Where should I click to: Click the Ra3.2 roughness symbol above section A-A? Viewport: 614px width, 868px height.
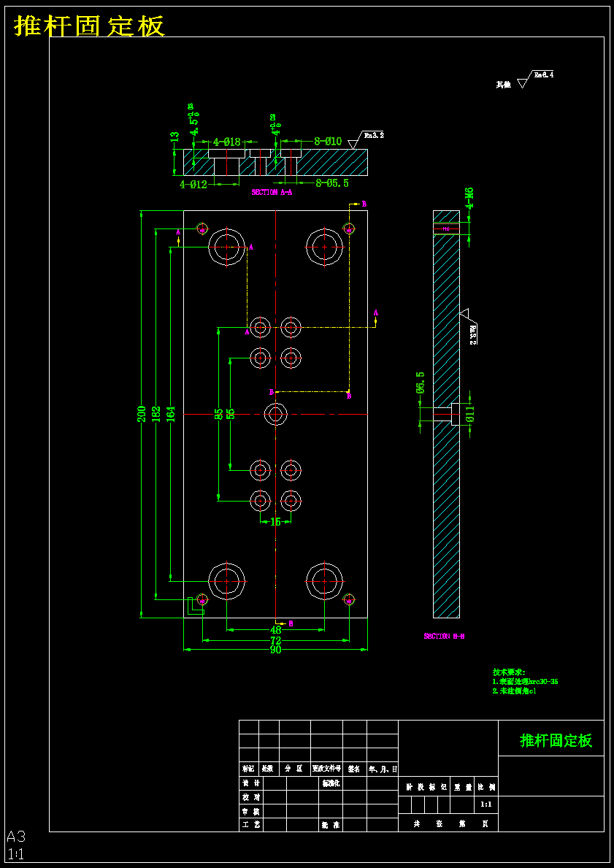(367, 139)
